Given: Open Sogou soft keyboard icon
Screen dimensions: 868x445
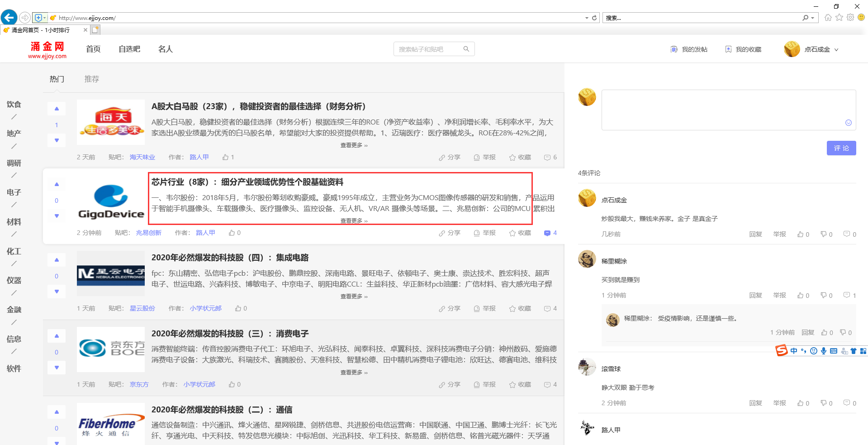Looking at the screenshot, I should click(834, 351).
